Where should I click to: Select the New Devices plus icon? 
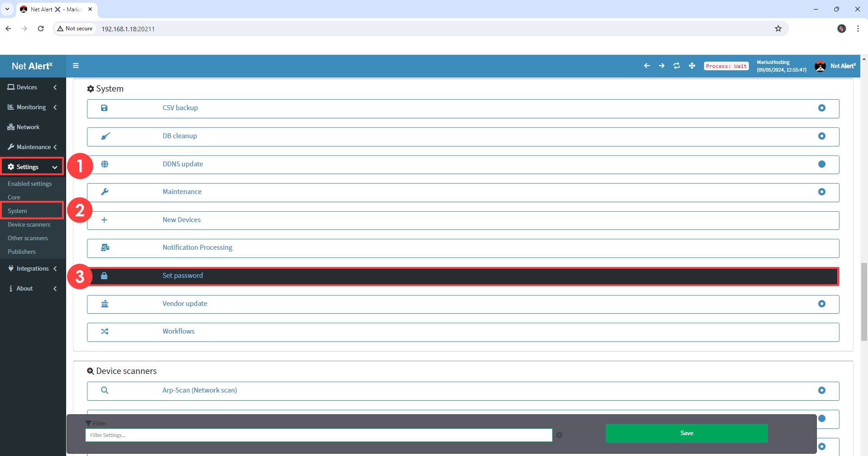coord(105,220)
